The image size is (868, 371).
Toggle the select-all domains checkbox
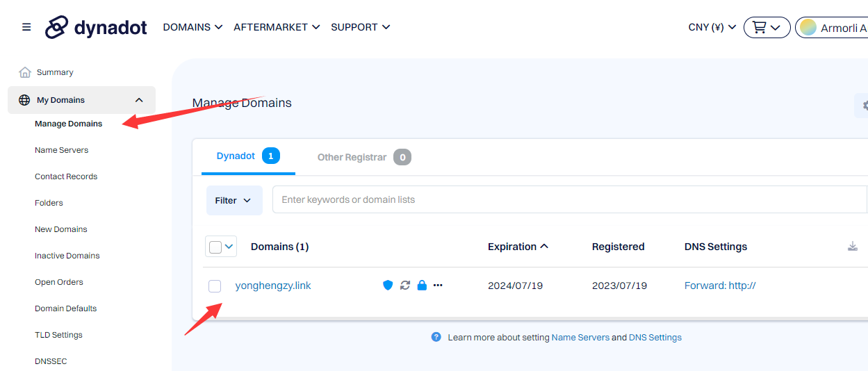(215, 247)
